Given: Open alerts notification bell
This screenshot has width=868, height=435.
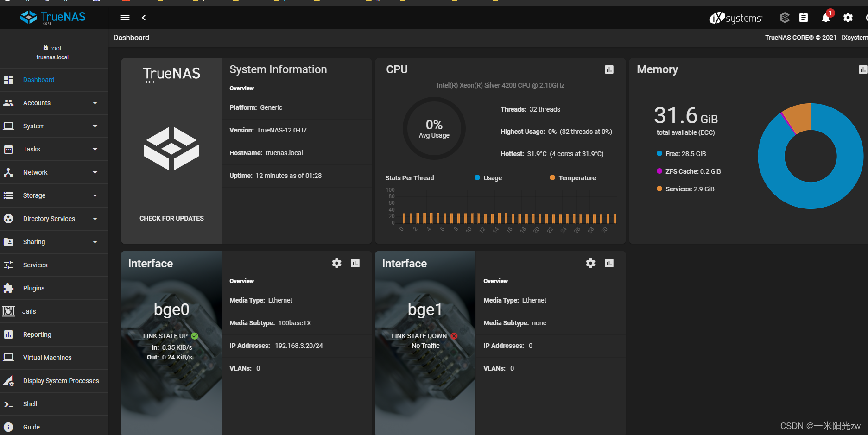Looking at the screenshot, I should (x=826, y=18).
